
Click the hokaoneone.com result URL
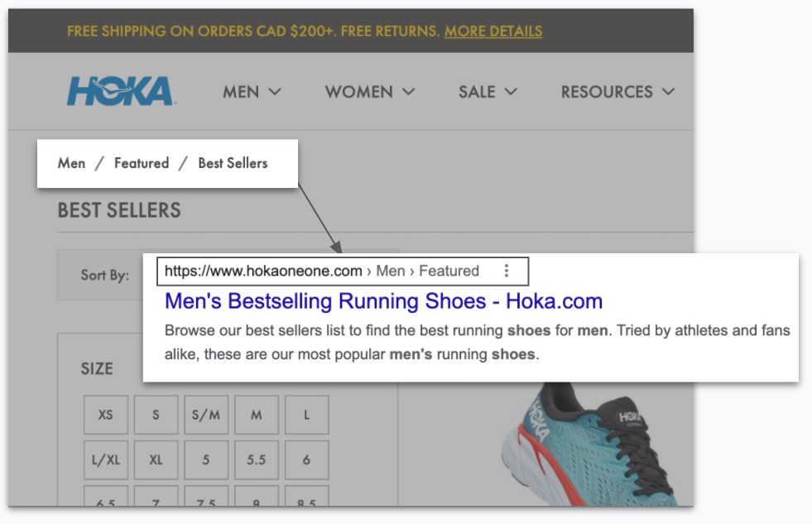263,271
